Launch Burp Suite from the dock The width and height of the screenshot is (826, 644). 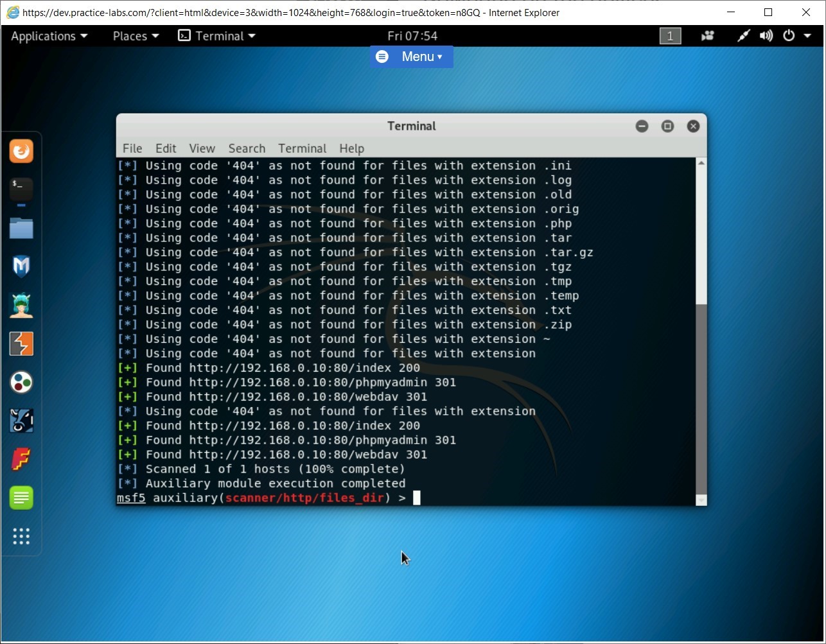(x=21, y=344)
